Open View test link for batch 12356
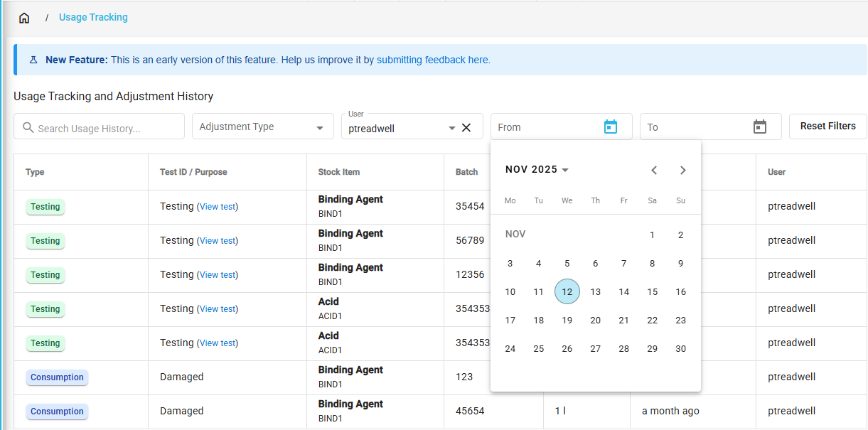 pos(218,275)
